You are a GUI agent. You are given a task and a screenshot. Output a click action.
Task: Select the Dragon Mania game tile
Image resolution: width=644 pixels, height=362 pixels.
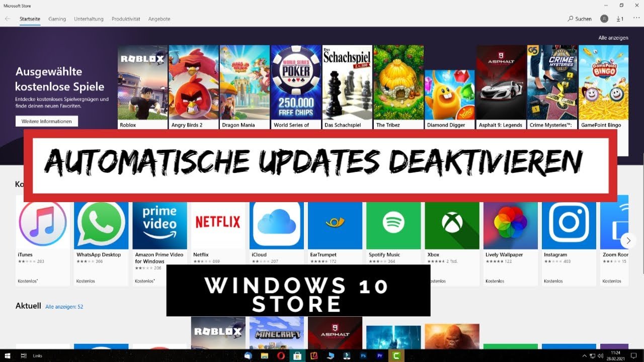[245, 87]
